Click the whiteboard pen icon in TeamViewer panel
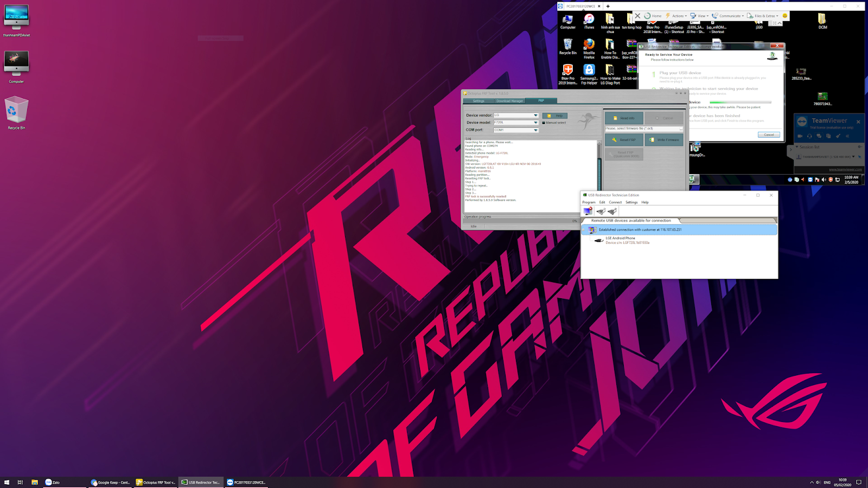 (838, 136)
